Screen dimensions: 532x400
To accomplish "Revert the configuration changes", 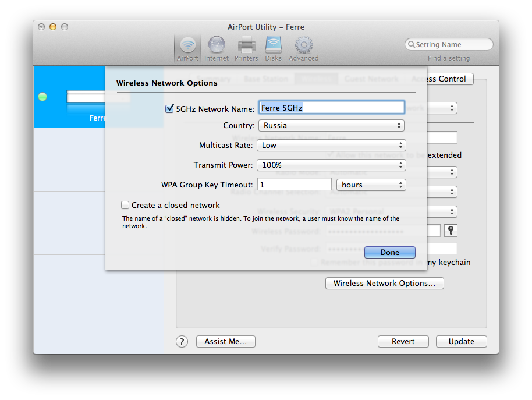I will (x=403, y=342).
